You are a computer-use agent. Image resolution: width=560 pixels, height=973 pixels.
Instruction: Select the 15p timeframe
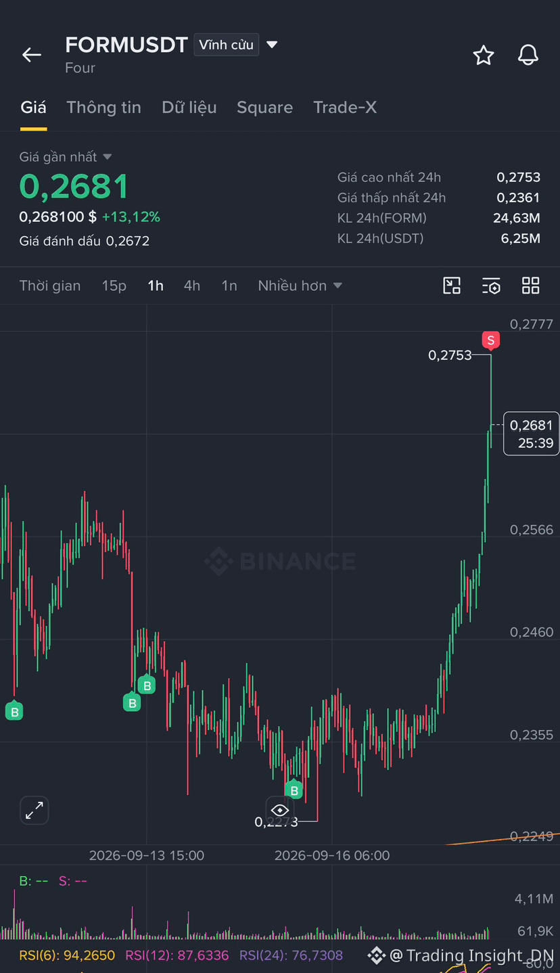[x=114, y=286]
